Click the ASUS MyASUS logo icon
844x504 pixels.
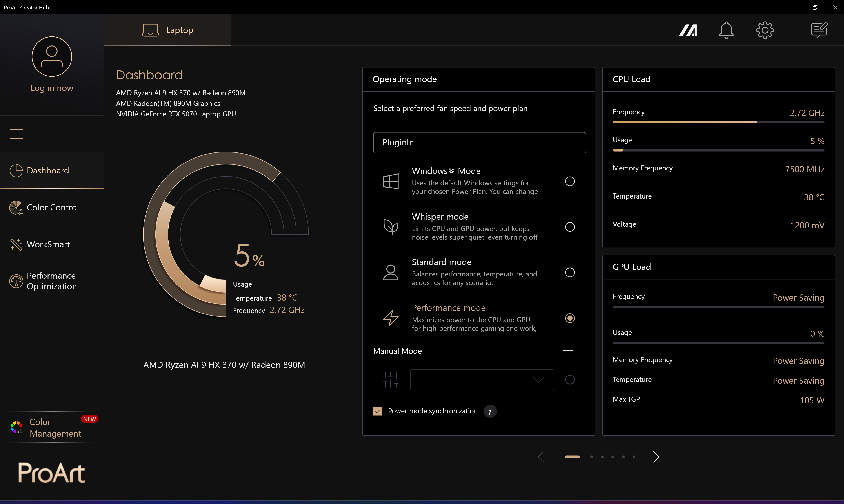688,30
